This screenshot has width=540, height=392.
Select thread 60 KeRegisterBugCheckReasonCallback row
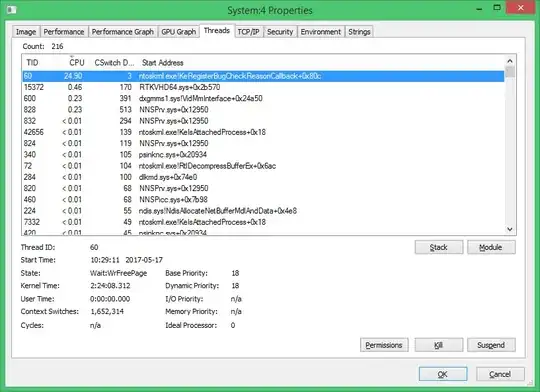[263, 76]
